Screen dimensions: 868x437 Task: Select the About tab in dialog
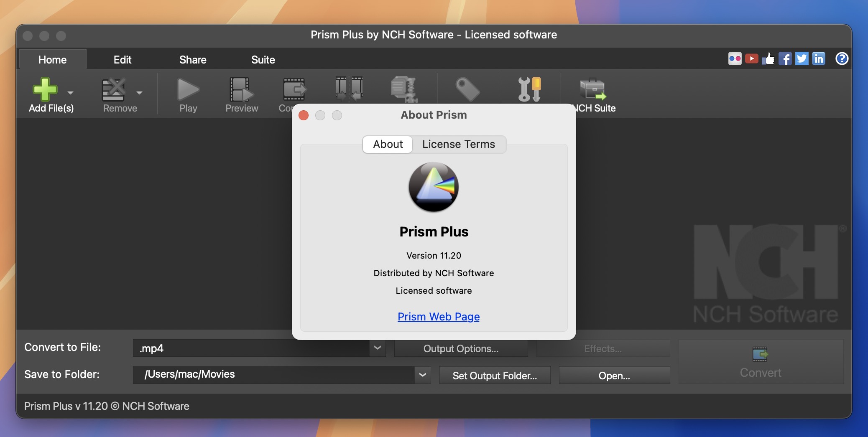click(x=388, y=144)
